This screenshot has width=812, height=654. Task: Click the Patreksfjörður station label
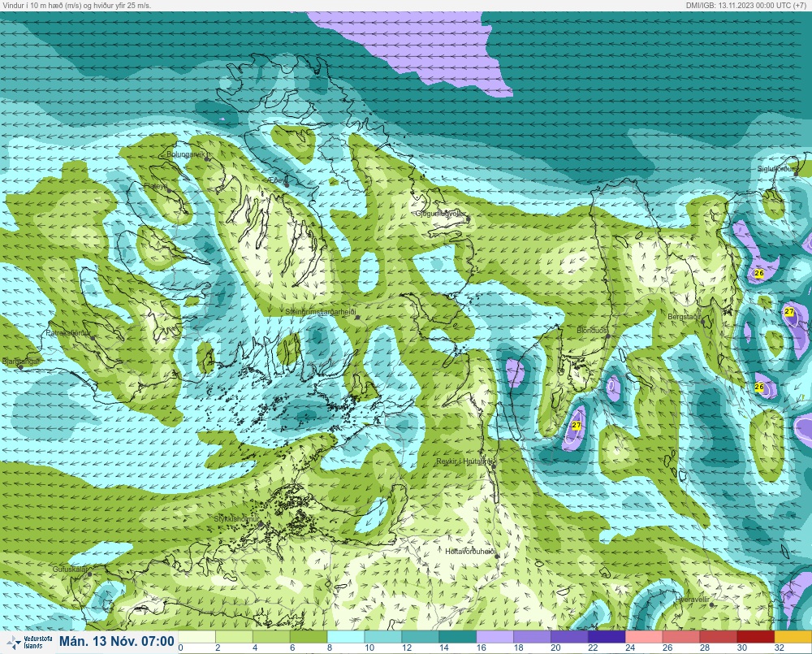68,333
